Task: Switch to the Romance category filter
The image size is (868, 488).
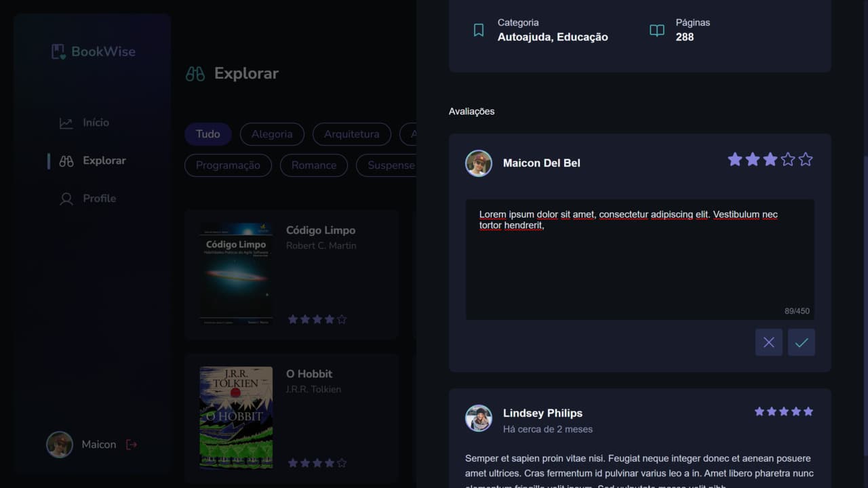Action: coord(313,165)
